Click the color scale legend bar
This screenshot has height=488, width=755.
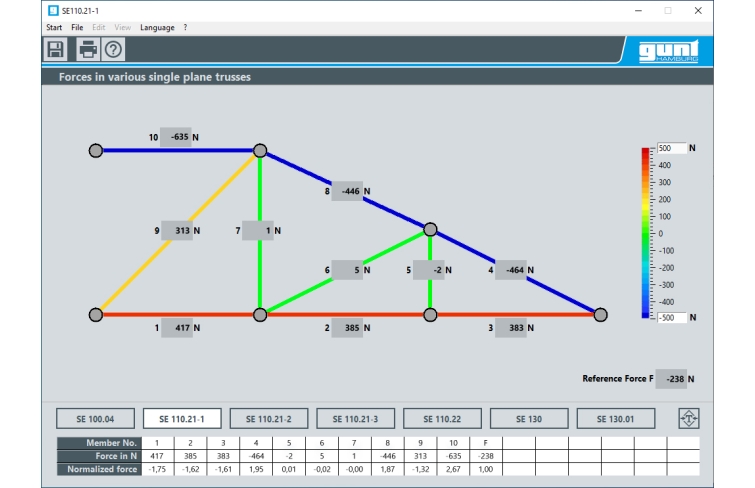646,232
